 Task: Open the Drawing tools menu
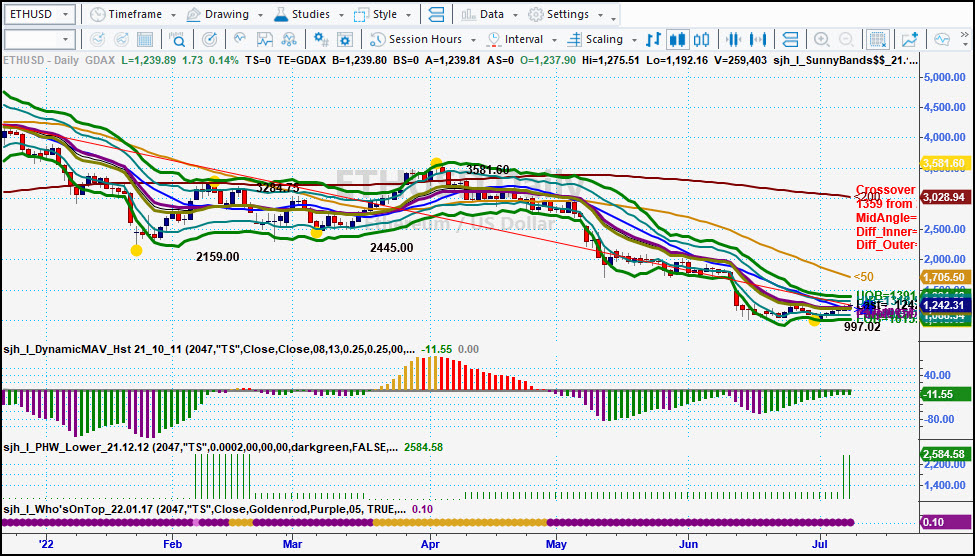tap(224, 14)
